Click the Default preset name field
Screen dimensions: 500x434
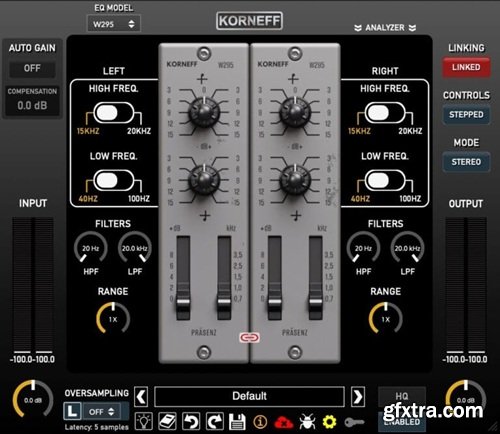click(x=249, y=396)
